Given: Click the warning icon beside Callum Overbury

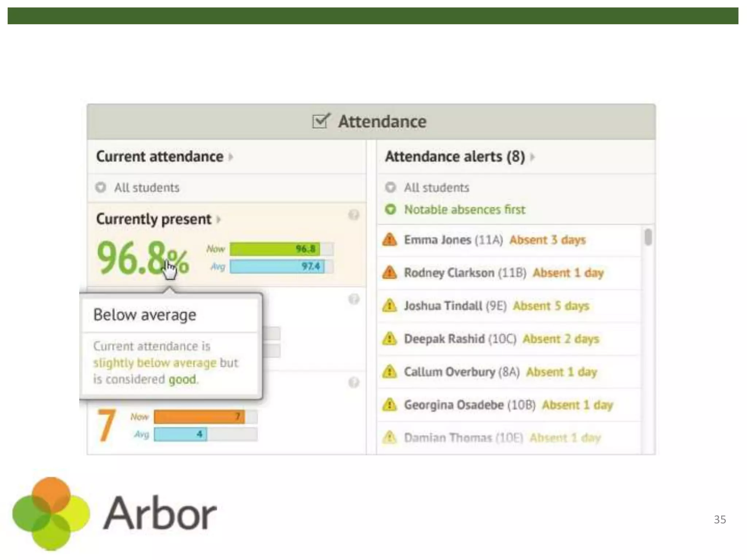Looking at the screenshot, I should pos(390,372).
